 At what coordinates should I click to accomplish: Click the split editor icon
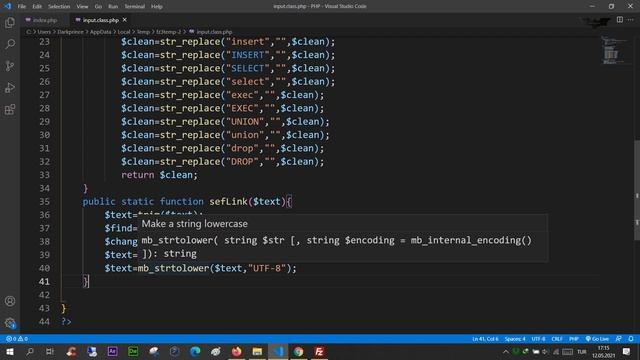[620, 20]
